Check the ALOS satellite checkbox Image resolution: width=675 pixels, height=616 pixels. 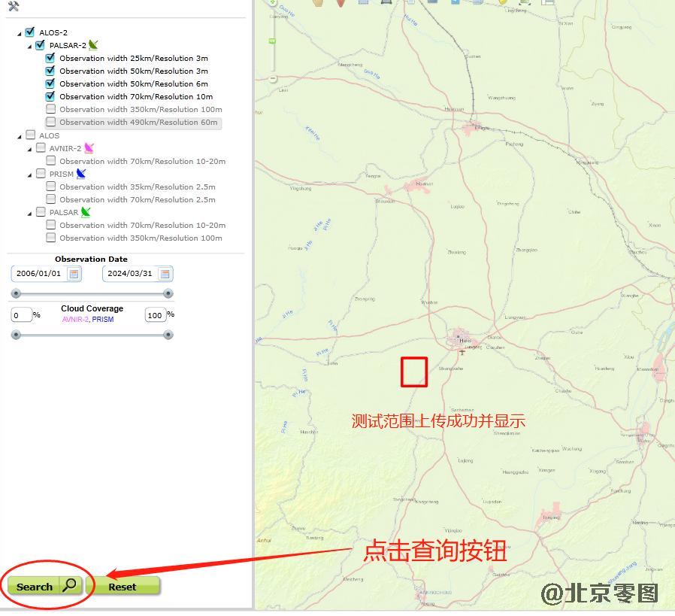point(30,135)
